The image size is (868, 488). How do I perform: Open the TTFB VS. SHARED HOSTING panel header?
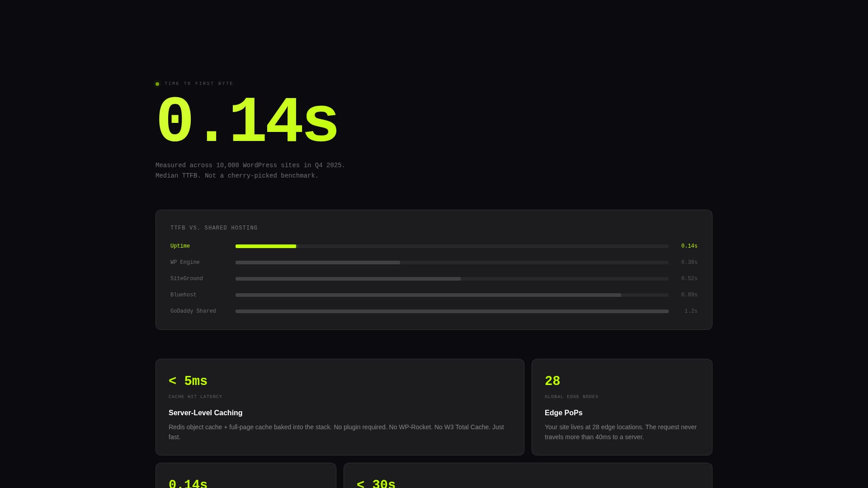tap(213, 228)
